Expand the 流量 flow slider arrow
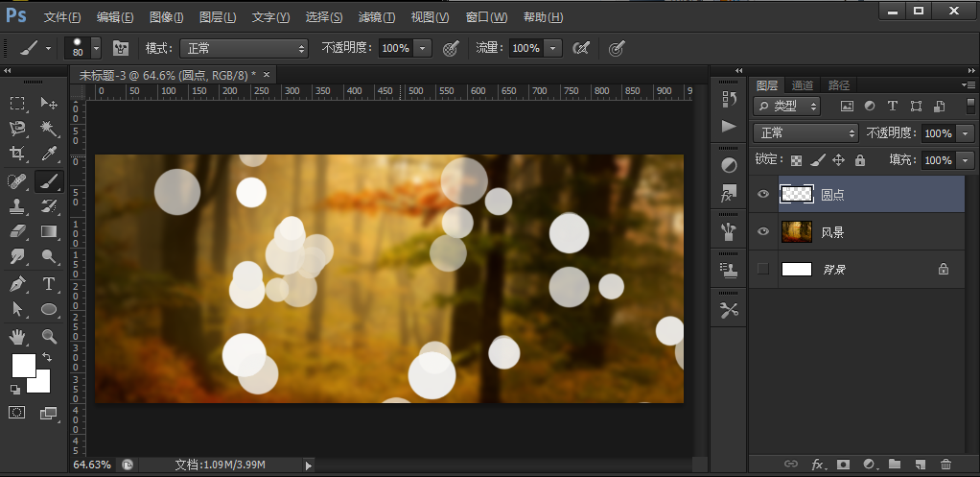980x477 pixels. click(x=552, y=48)
